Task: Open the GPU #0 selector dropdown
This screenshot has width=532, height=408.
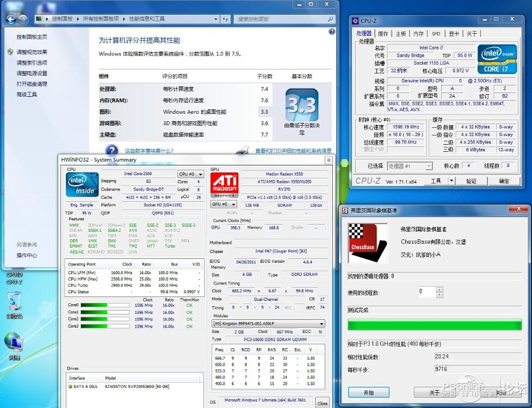Action: [224, 205]
